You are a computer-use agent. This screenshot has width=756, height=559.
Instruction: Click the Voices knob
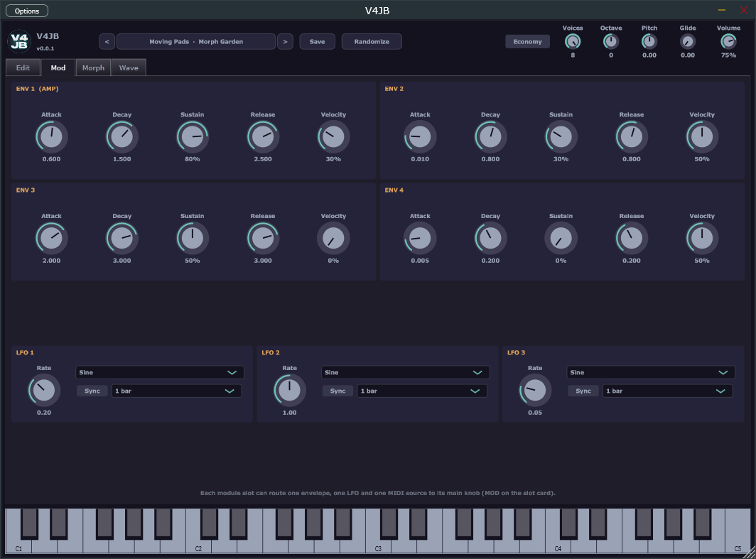[573, 41]
